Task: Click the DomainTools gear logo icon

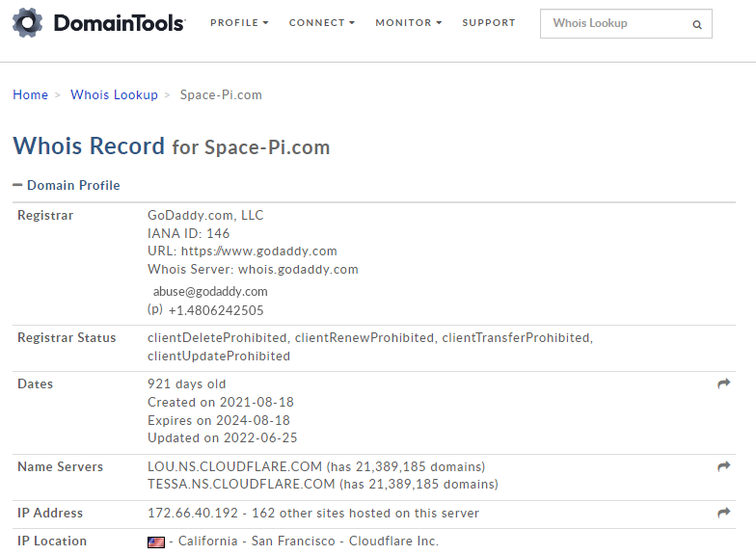Action: [27, 23]
